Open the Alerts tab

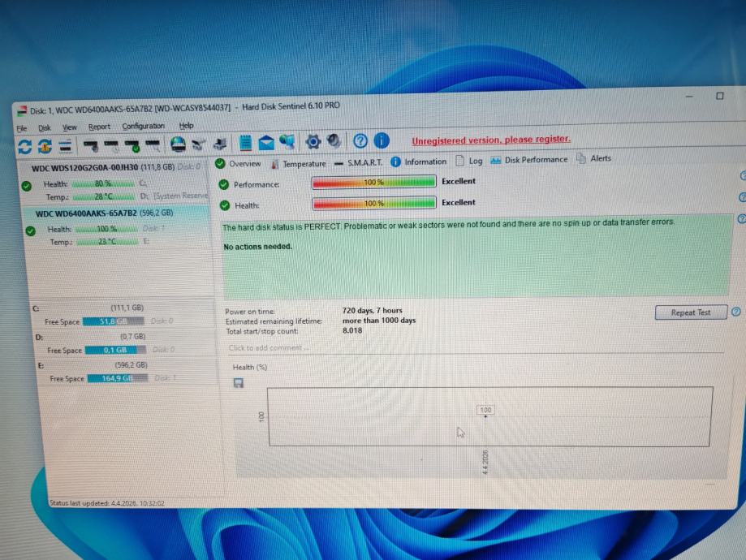click(x=593, y=158)
